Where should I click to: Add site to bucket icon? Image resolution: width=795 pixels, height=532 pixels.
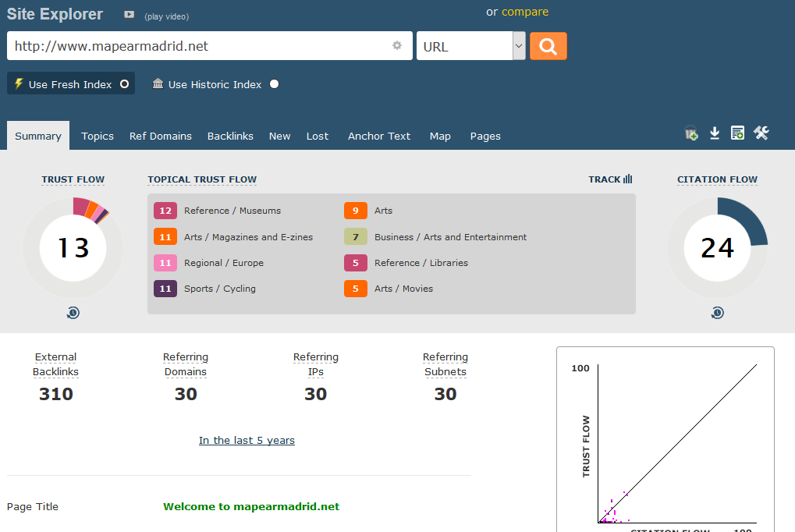[691, 133]
